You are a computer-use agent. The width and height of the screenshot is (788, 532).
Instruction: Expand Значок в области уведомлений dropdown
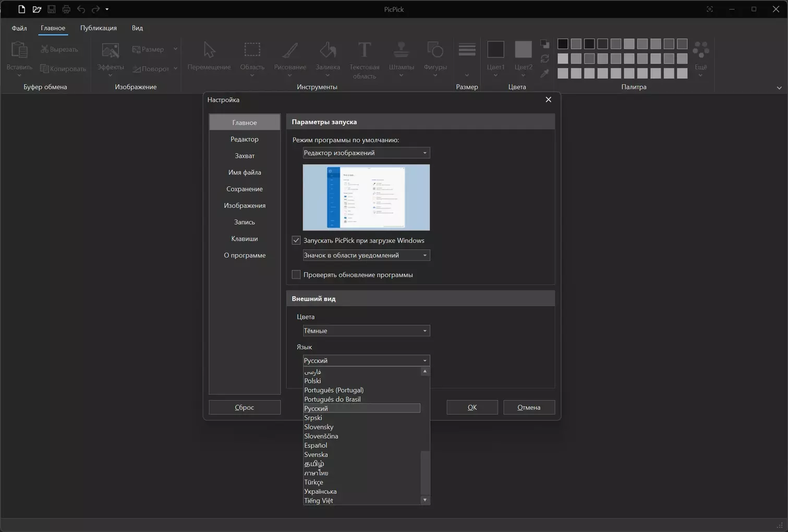point(366,256)
